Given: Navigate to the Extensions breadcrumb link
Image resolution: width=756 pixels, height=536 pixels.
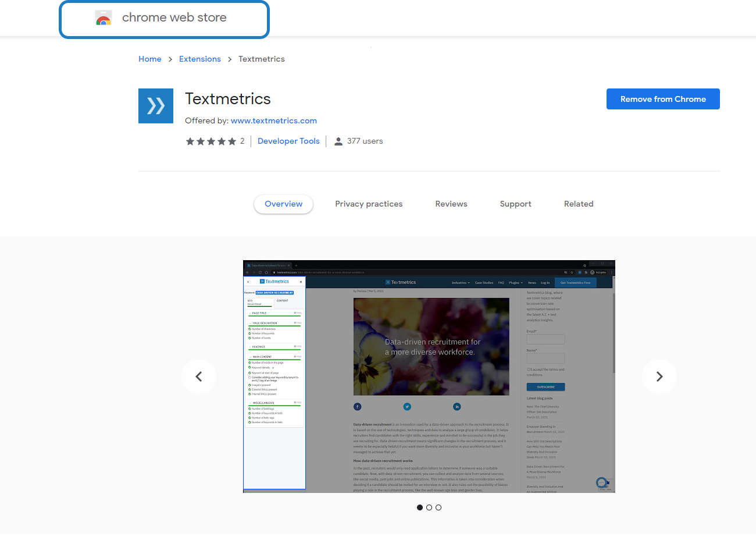Looking at the screenshot, I should [x=200, y=59].
